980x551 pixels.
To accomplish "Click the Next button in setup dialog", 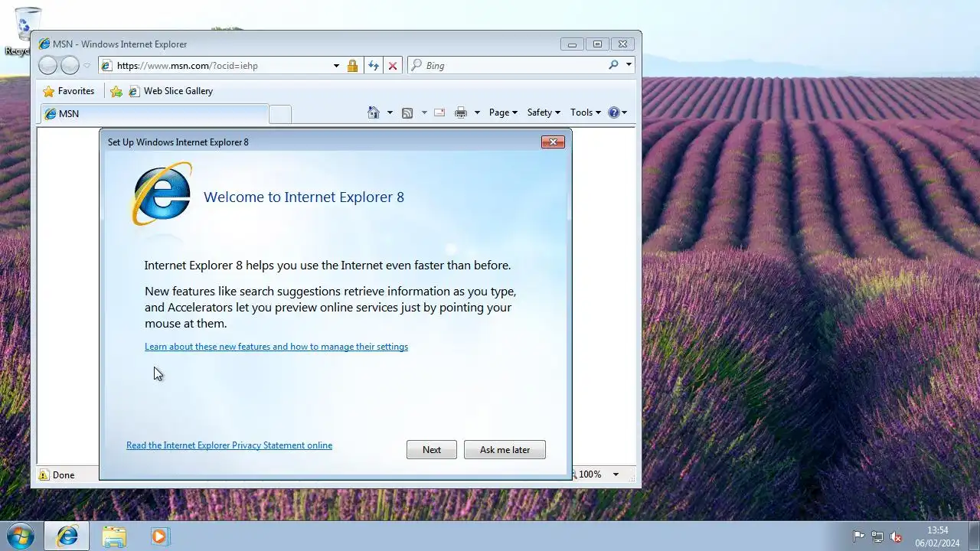I will [432, 450].
